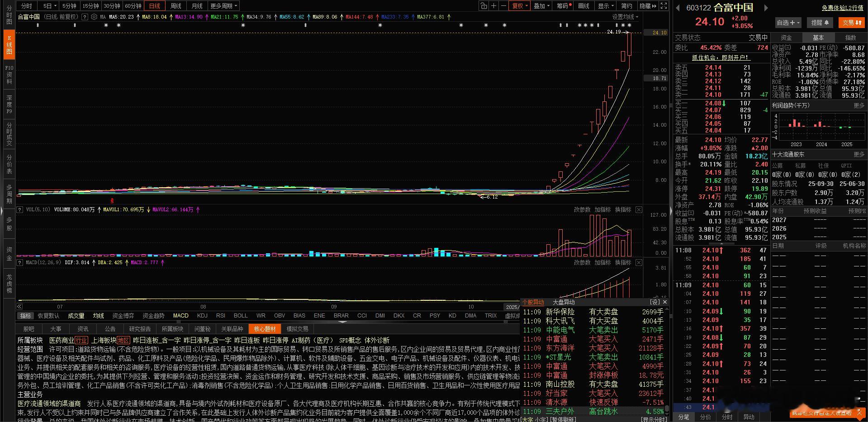The height and width of the screenshot is (422, 868).
Task: Click the zoom-out minus icon above the chart
Action: (x=503, y=6)
